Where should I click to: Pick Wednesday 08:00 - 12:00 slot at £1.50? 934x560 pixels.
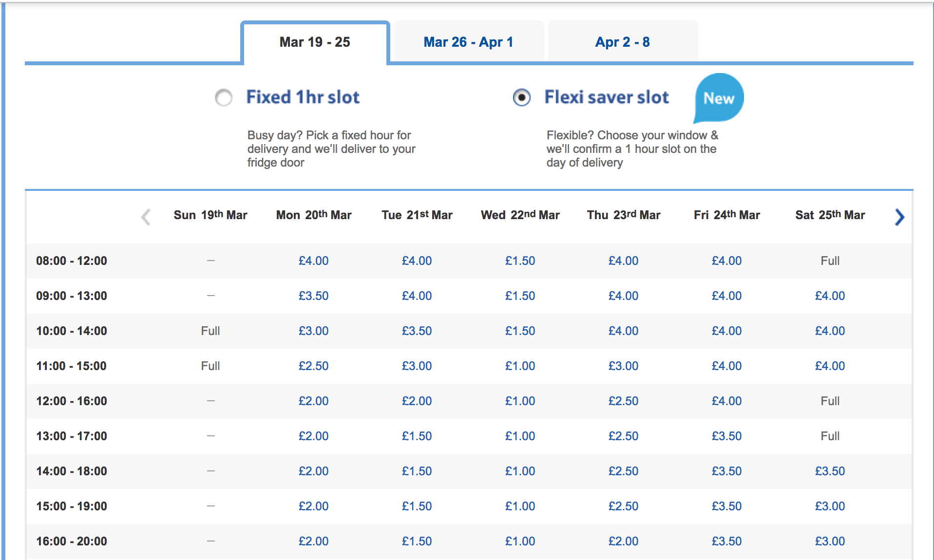click(x=520, y=261)
